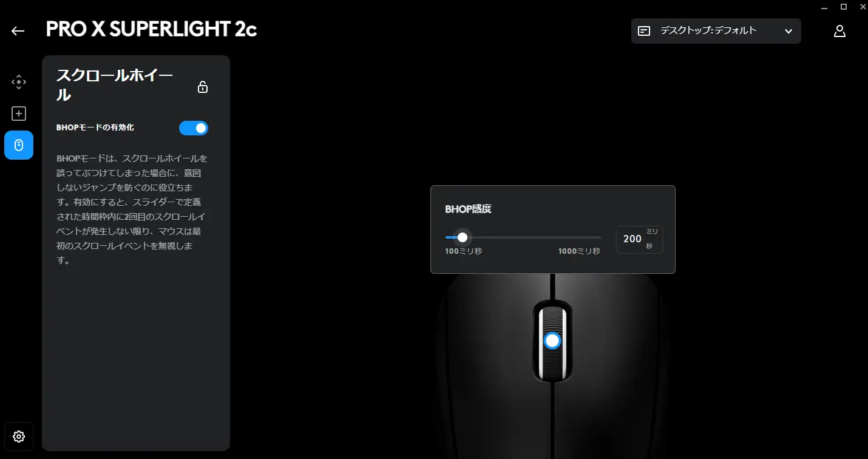868x459 pixels.
Task: Minimize the G HUB window
Action: click(x=824, y=7)
